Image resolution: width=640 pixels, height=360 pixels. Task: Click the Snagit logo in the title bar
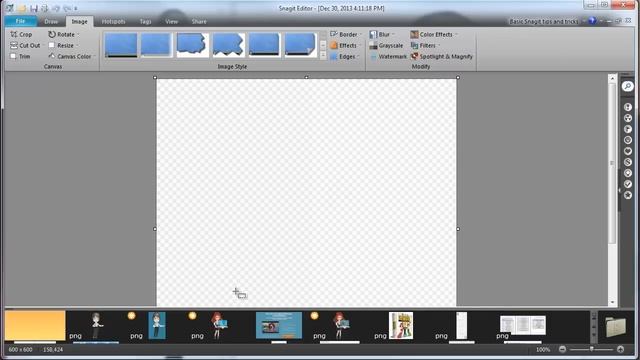(x=9, y=8)
